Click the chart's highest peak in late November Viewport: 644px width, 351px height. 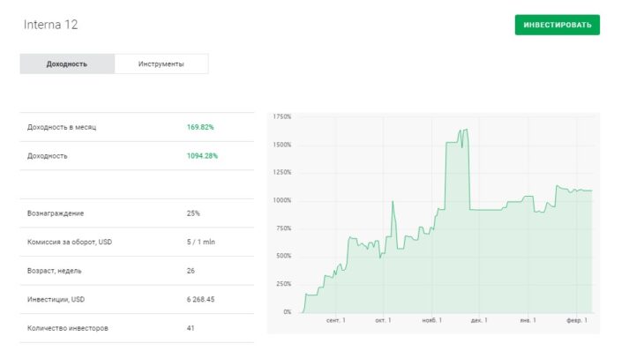tap(466, 130)
